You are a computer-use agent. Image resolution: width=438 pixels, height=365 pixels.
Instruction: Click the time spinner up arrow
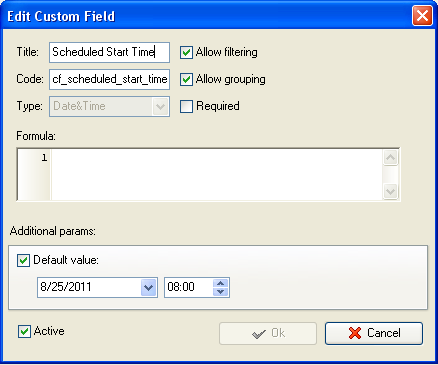[220, 283]
